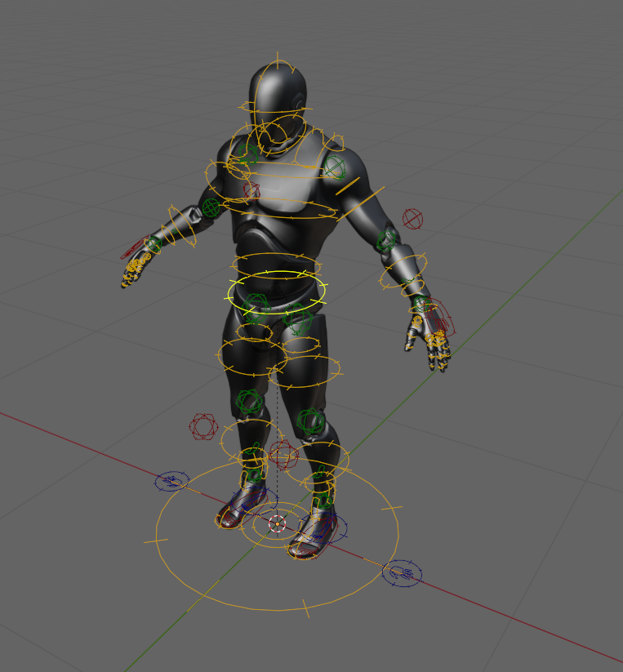Select the red knee pole target beside the leg
The image size is (623, 672).
tap(202, 426)
